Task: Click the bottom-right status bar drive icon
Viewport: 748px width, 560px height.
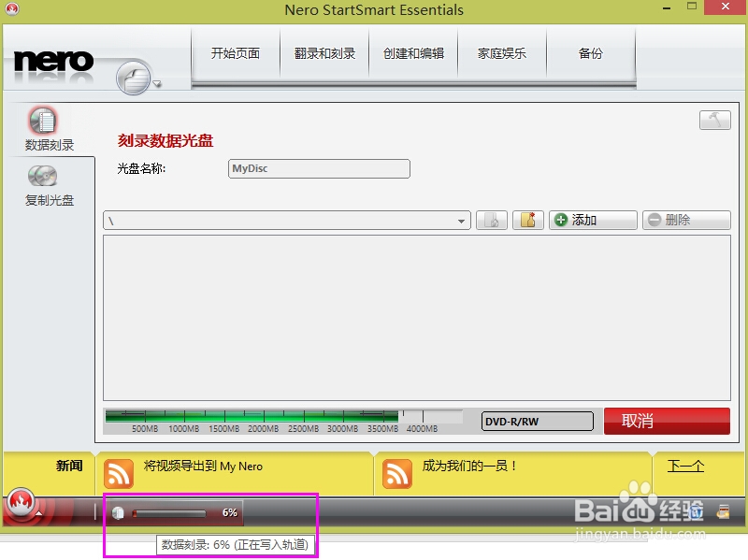Action: [723, 511]
